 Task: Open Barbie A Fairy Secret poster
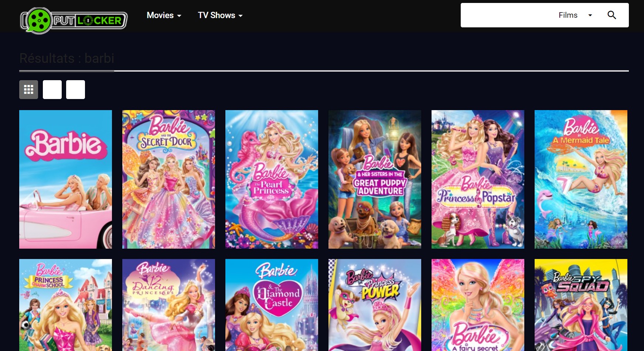[478, 305]
